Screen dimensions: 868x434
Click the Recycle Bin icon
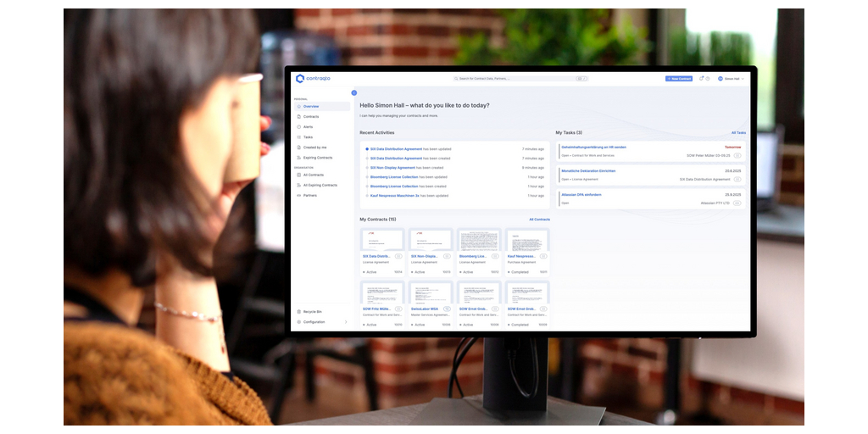coord(298,312)
